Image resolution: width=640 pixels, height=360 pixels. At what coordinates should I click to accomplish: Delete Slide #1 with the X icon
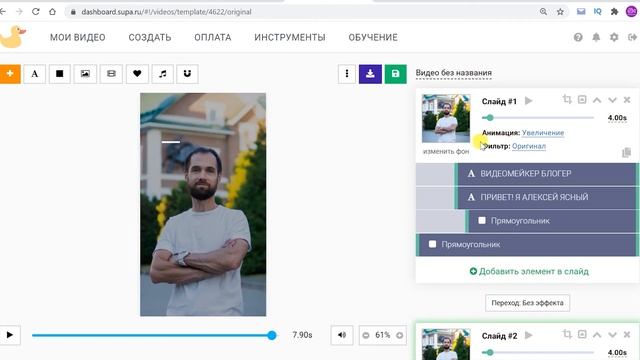pos(627,100)
